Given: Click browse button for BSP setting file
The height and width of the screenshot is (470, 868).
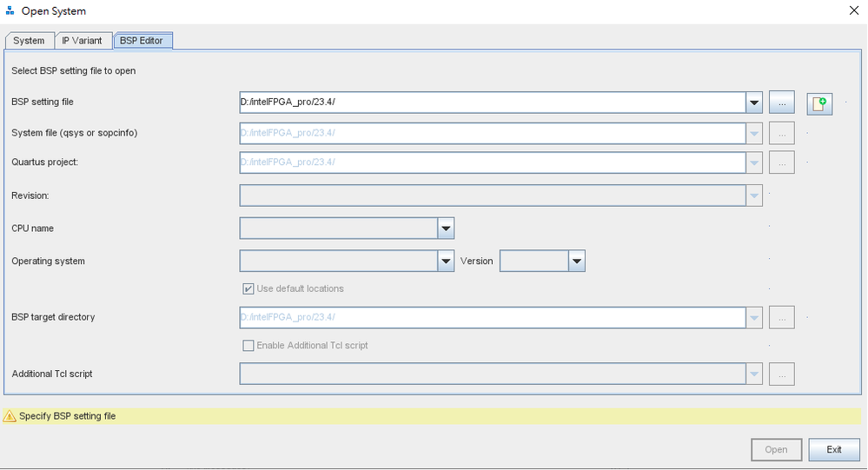Looking at the screenshot, I should tap(782, 103).
